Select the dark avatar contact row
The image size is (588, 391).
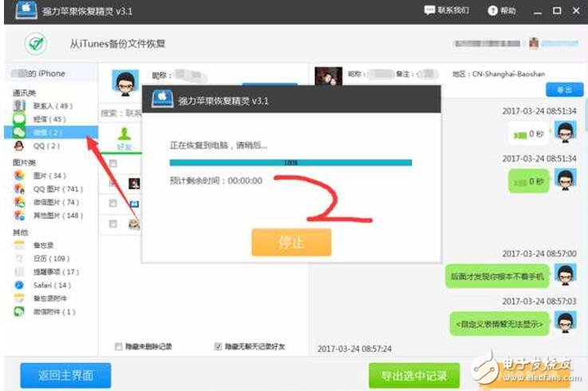click(x=120, y=184)
